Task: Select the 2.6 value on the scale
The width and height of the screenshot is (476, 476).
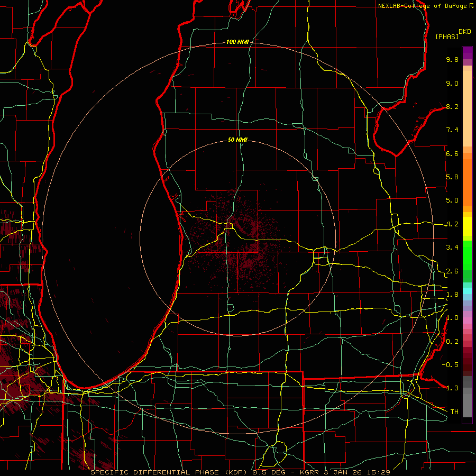Action: (452, 271)
